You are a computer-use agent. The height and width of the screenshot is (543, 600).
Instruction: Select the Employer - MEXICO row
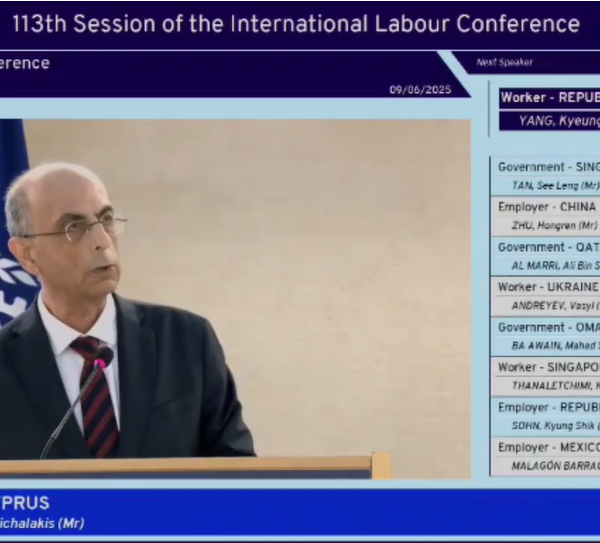(x=545, y=447)
